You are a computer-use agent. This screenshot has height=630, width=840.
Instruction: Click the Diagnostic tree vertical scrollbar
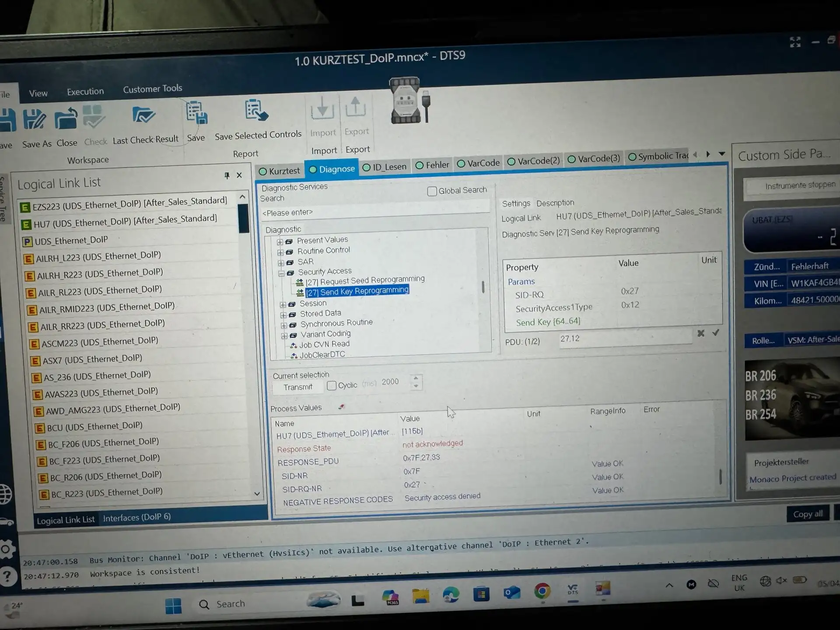[x=483, y=287]
